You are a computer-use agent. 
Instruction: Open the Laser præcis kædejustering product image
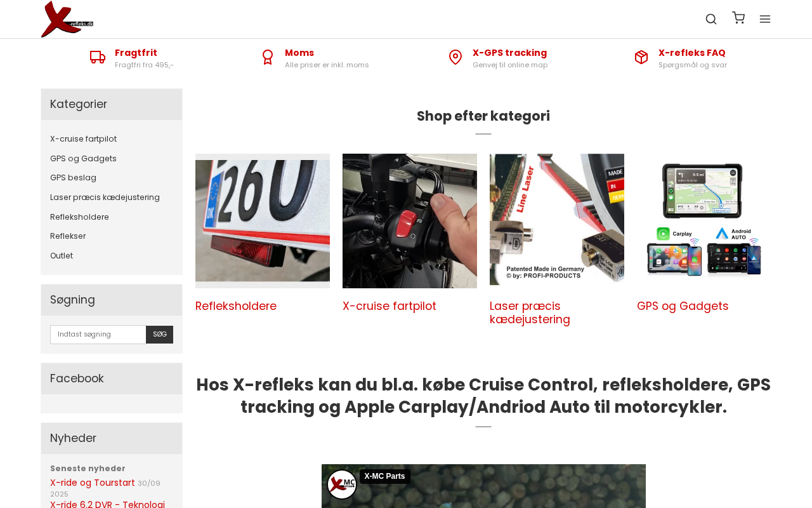(557, 221)
